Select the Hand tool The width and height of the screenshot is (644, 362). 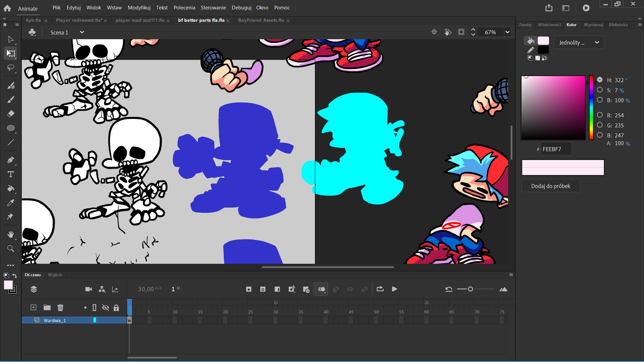click(x=11, y=234)
